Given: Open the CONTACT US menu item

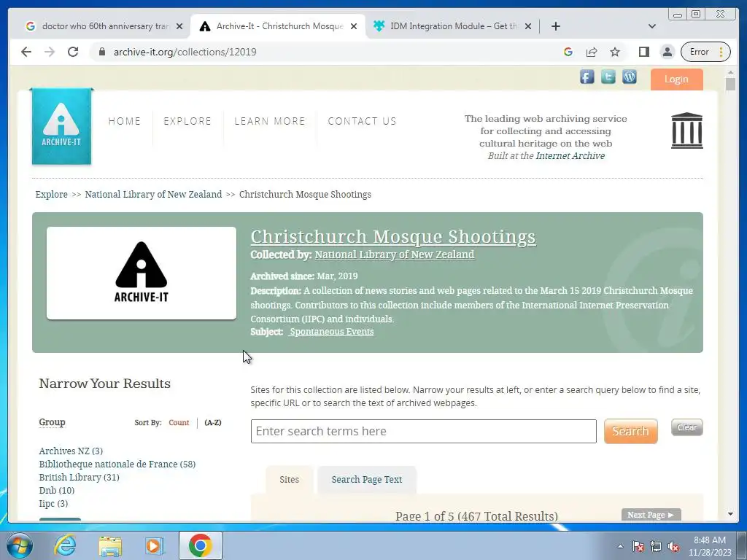Looking at the screenshot, I should (362, 122).
